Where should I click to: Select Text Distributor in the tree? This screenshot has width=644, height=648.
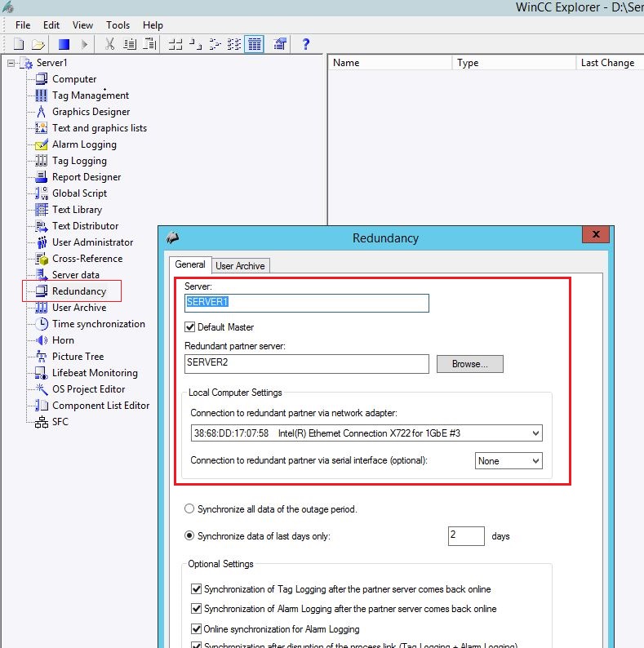[x=85, y=225]
